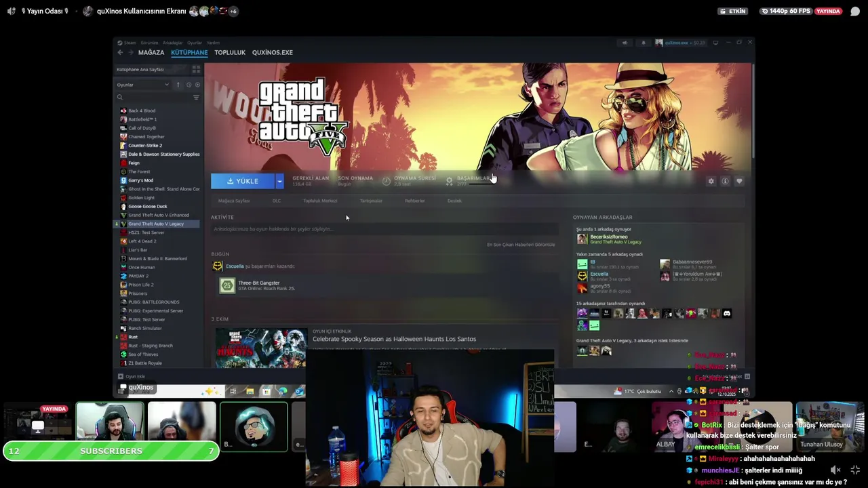This screenshot has height=488, width=868.
Task: Open the Discord chat bubble icon
Action: point(854,11)
